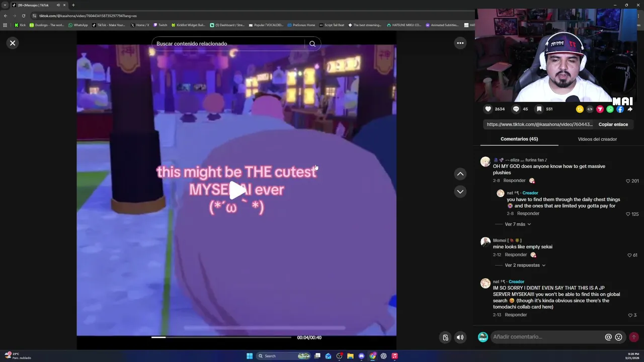Reply to Momoi's empty sekai comment

516,255
